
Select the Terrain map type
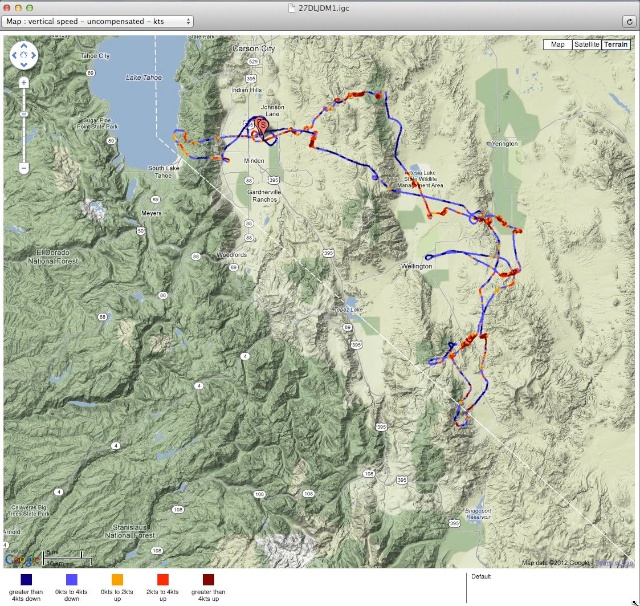click(617, 44)
